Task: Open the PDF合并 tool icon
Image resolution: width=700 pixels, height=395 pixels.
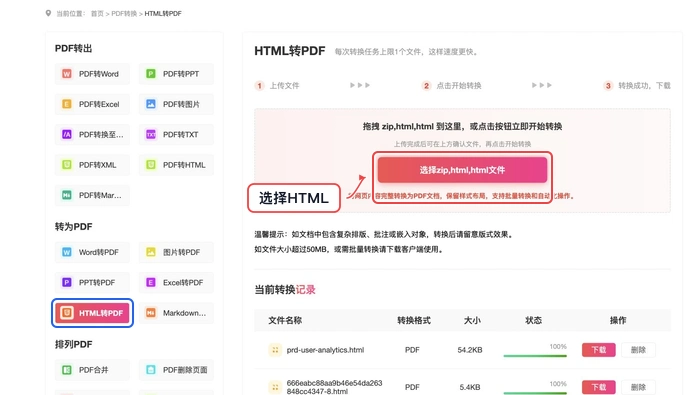Action: 67,370
